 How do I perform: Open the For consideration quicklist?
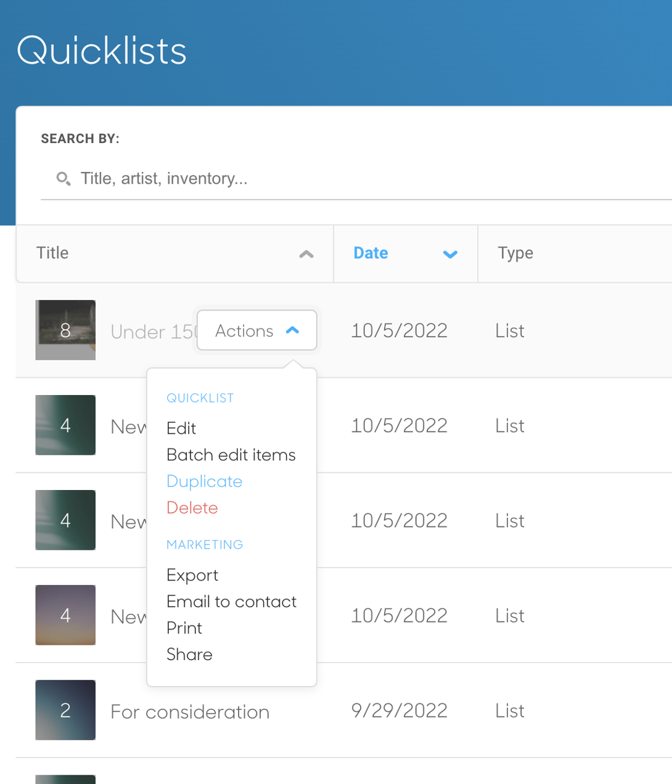click(189, 711)
